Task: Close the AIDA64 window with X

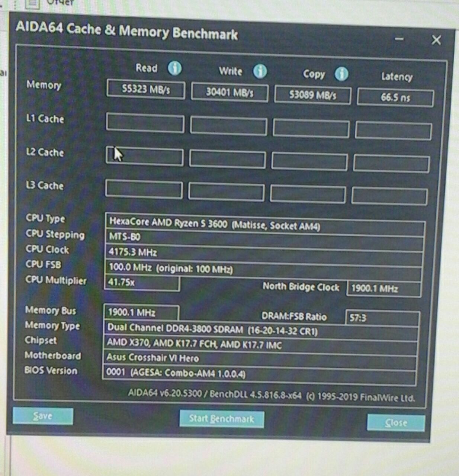Action: point(436,40)
